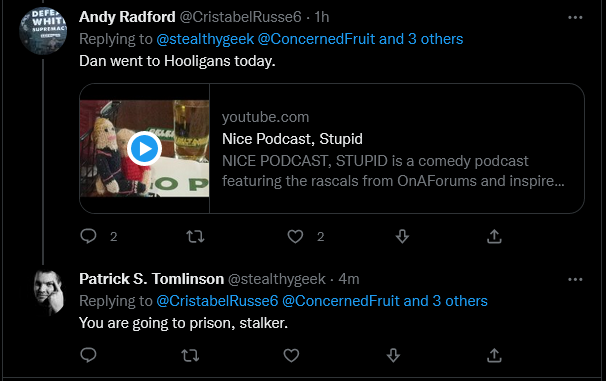Open Andy Radford's profile avatar
This screenshot has width=606, height=381.
[x=43, y=31]
